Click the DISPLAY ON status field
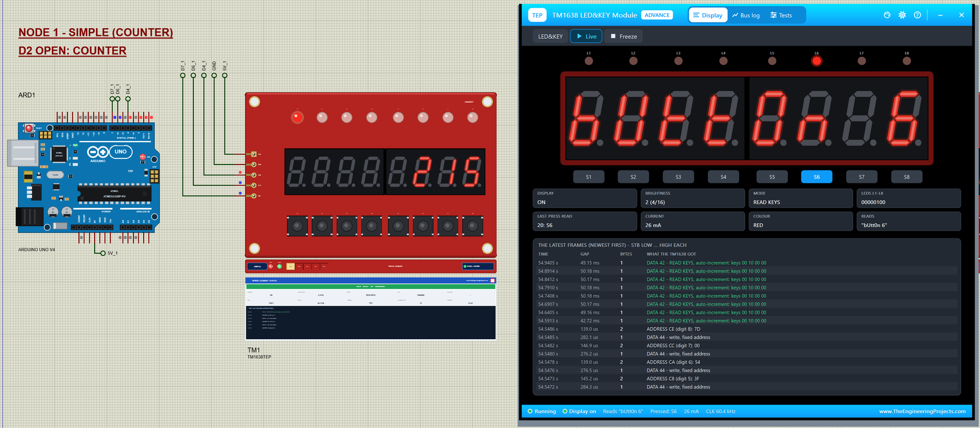 (x=585, y=198)
